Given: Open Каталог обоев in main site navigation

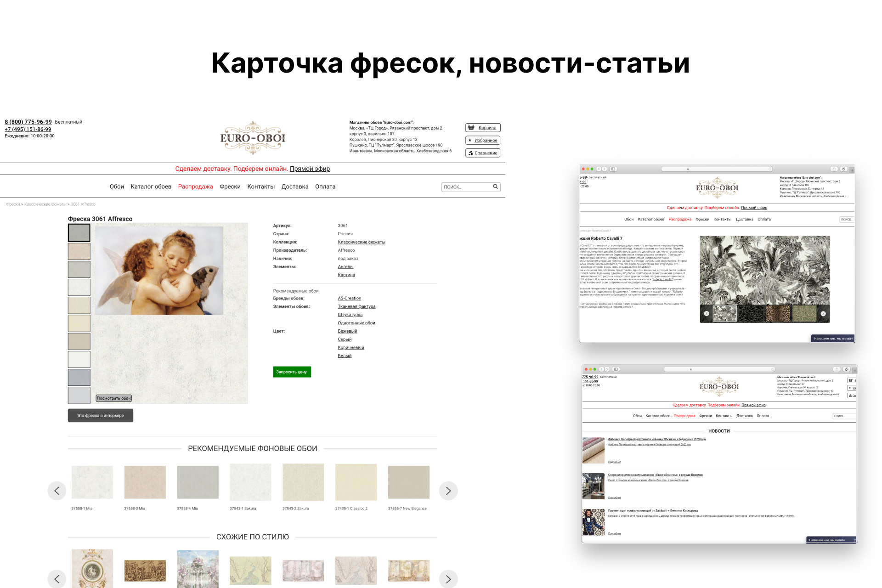Looking at the screenshot, I should click(151, 187).
